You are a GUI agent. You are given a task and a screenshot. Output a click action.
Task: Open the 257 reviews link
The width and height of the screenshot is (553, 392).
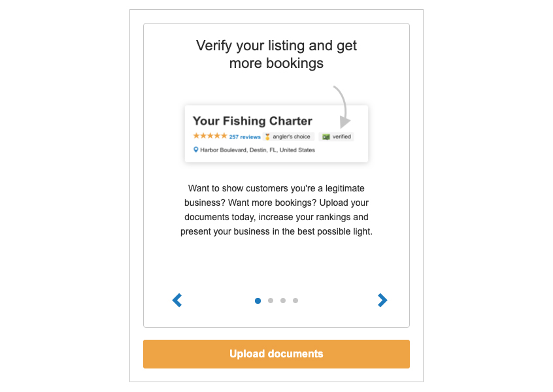244,137
